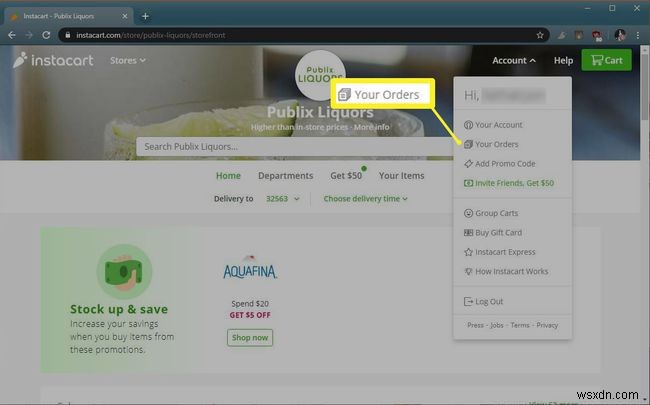Image resolution: width=650 pixels, height=405 pixels.
Task: Click the Chrome profile avatar
Action: (620, 35)
